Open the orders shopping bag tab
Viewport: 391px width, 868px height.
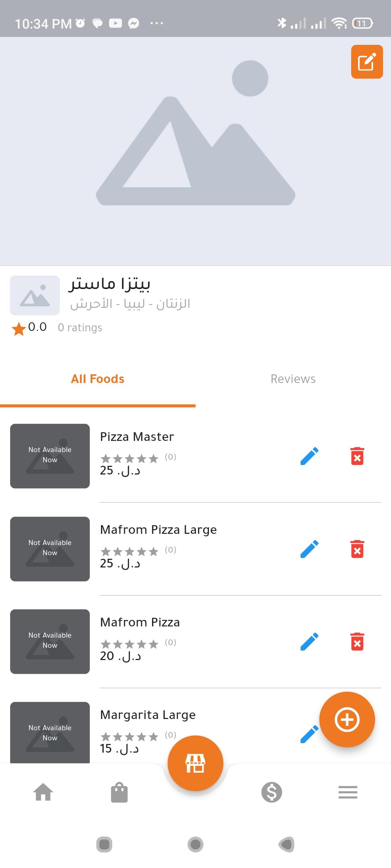119,792
